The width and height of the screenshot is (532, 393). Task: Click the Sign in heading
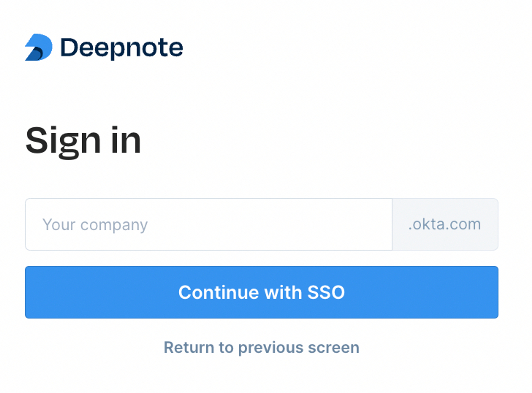[83, 141]
